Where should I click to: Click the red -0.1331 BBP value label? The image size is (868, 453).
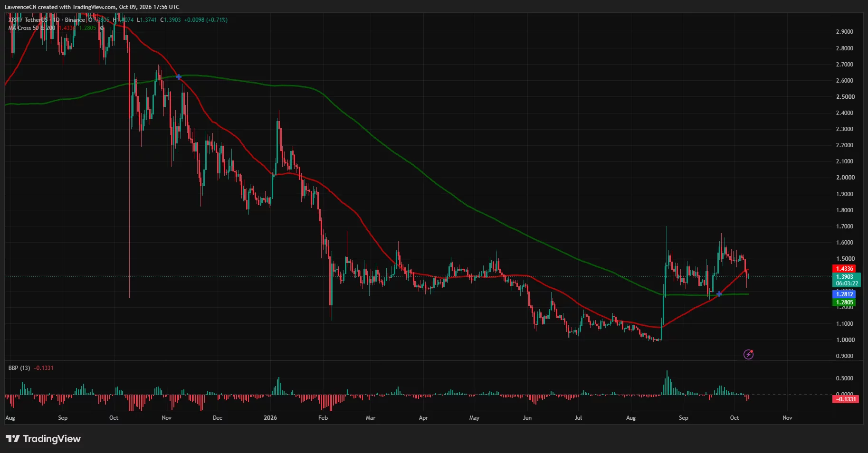[846, 399]
